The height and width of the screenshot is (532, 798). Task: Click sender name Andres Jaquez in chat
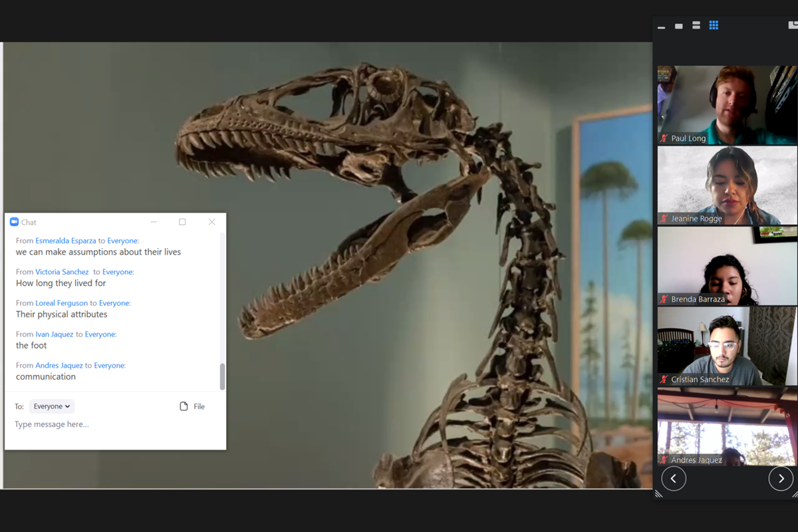tap(59, 366)
